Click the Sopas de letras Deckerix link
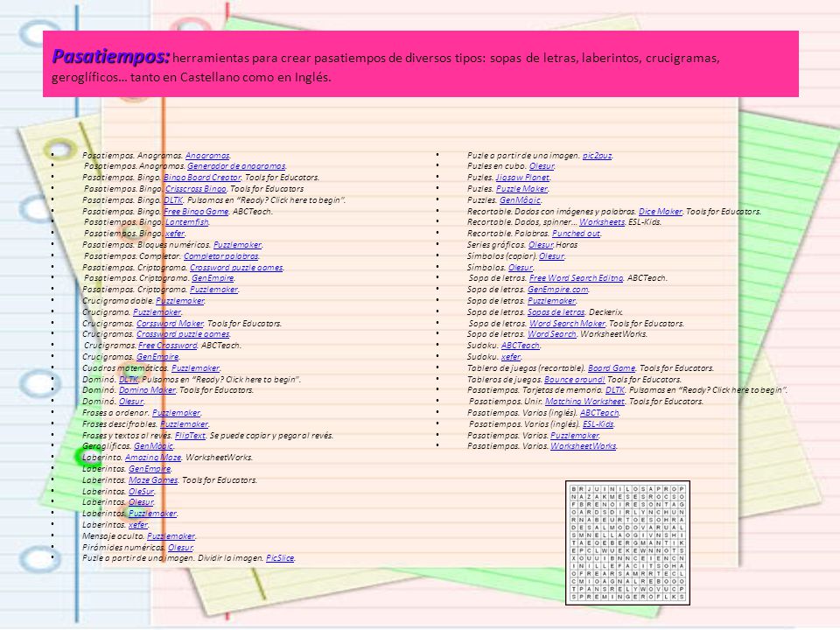This screenshot has height=630, width=840. (x=556, y=311)
